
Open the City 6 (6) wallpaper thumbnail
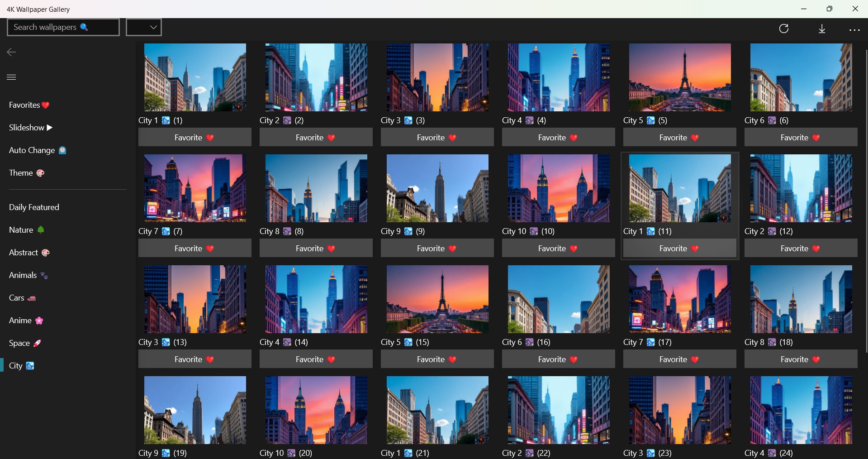(802, 77)
